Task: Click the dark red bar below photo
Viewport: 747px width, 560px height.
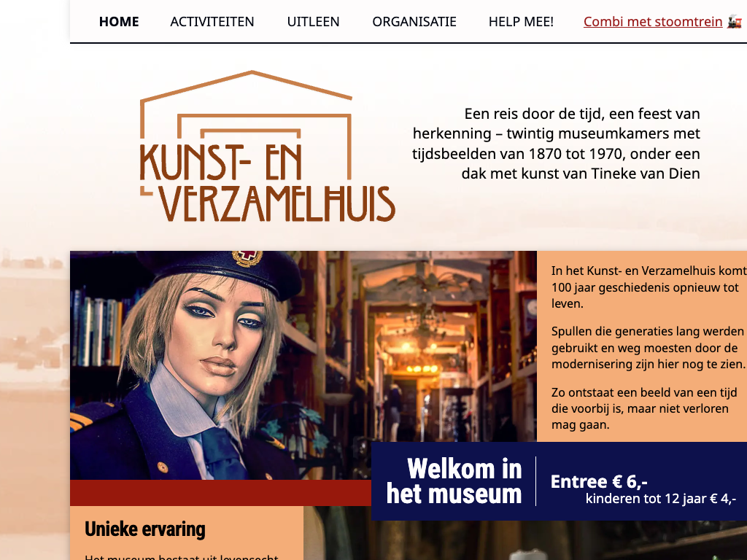Action: pyautogui.click(x=220, y=493)
